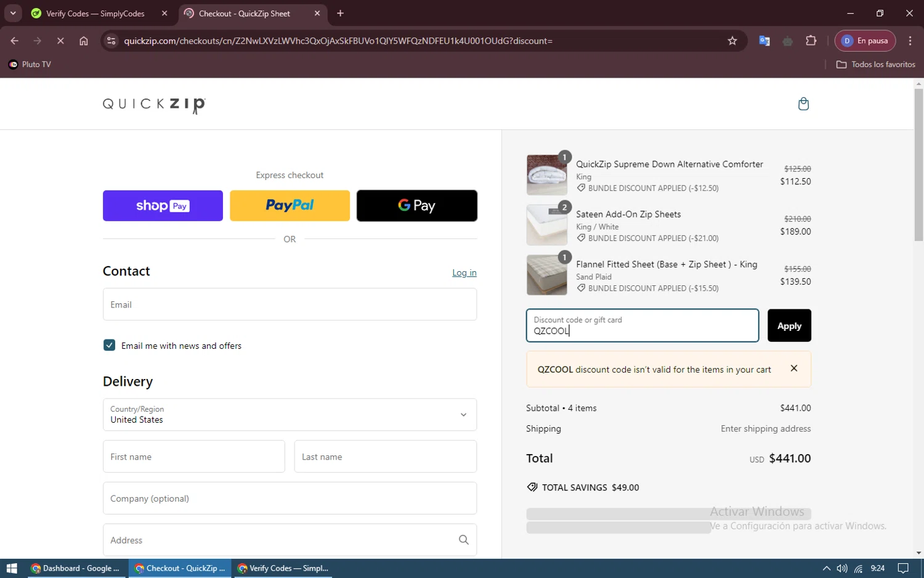Click the Last name field
Viewport: 924px width, 578px height.
386,457
